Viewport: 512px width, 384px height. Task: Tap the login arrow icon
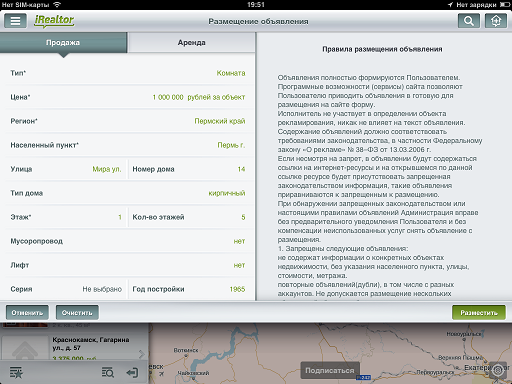[x=132, y=372]
